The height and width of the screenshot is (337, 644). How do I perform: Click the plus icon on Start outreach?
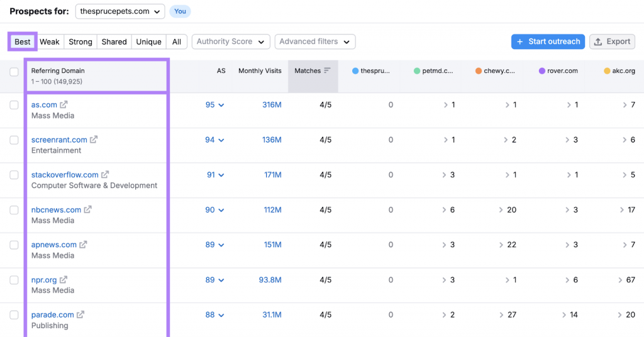(520, 41)
